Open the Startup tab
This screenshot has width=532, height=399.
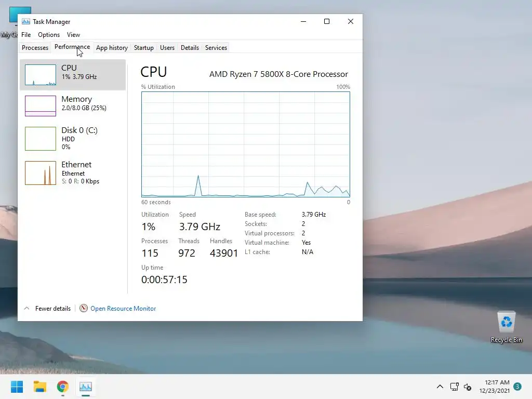point(143,47)
